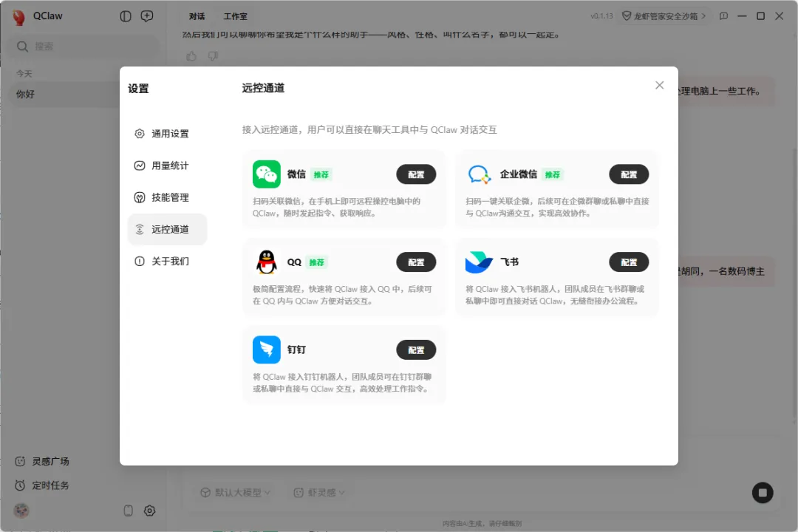
Task: Click the 飞书 channel name text
Action: 509,262
